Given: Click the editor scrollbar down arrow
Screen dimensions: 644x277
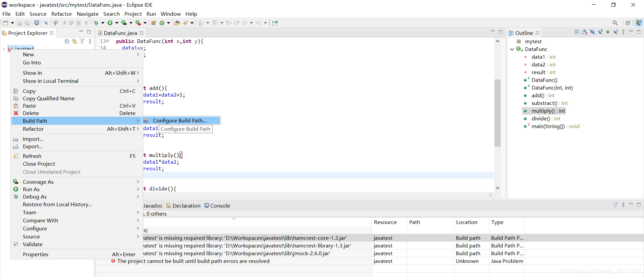Looking at the screenshot, I should point(497,188).
